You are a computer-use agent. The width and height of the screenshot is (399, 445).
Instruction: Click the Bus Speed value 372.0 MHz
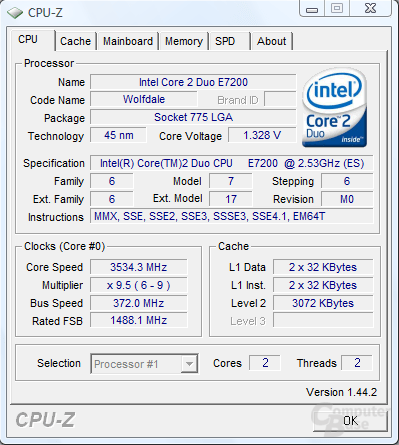139,303
